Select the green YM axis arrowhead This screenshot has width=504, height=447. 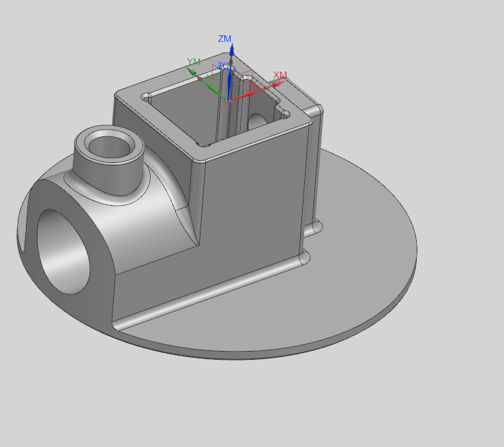pos(192,70)
